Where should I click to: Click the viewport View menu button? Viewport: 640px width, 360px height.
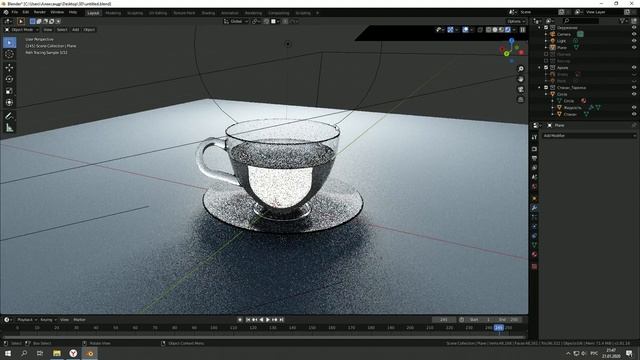(x=48, y=30)
